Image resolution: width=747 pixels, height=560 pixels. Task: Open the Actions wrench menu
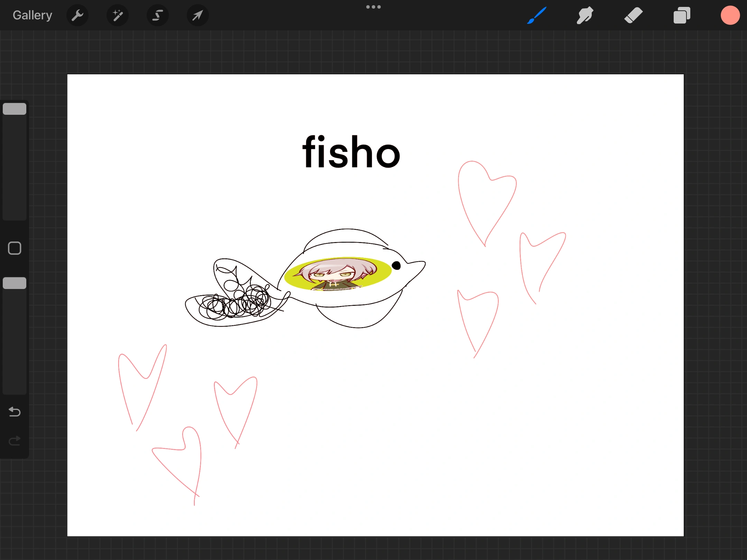point(77,15)
